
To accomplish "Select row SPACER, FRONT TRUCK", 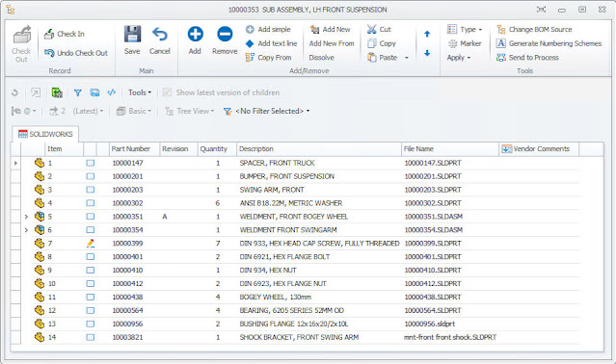I will [277, 163].
